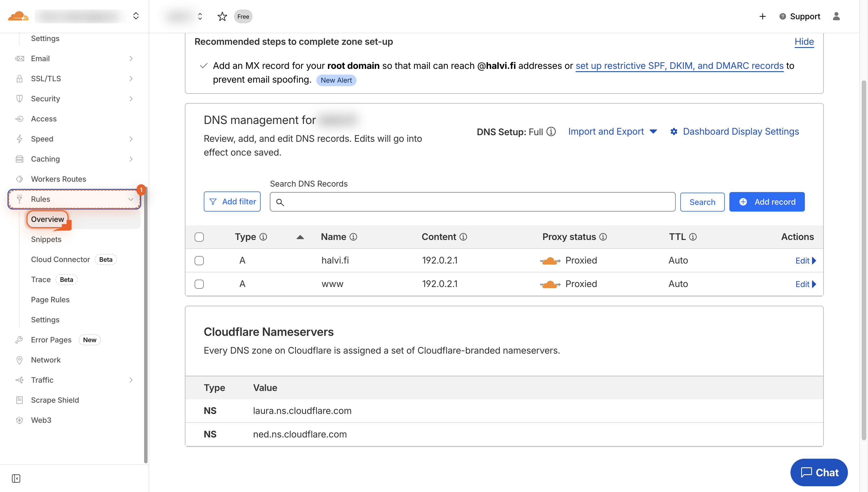Hide the recommended steps panel
Screen dimensions: 868x492
tap(804, 42)
